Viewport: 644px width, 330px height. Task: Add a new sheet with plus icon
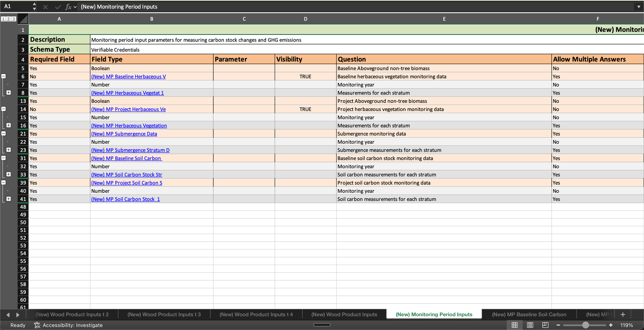click(623, 314)
